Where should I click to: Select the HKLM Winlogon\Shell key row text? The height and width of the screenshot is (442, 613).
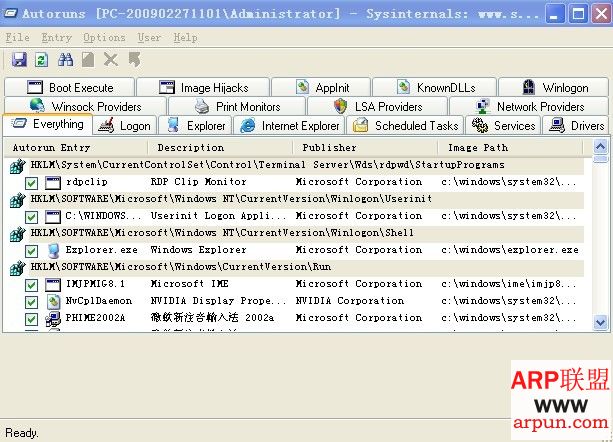(x=222, y=233)
